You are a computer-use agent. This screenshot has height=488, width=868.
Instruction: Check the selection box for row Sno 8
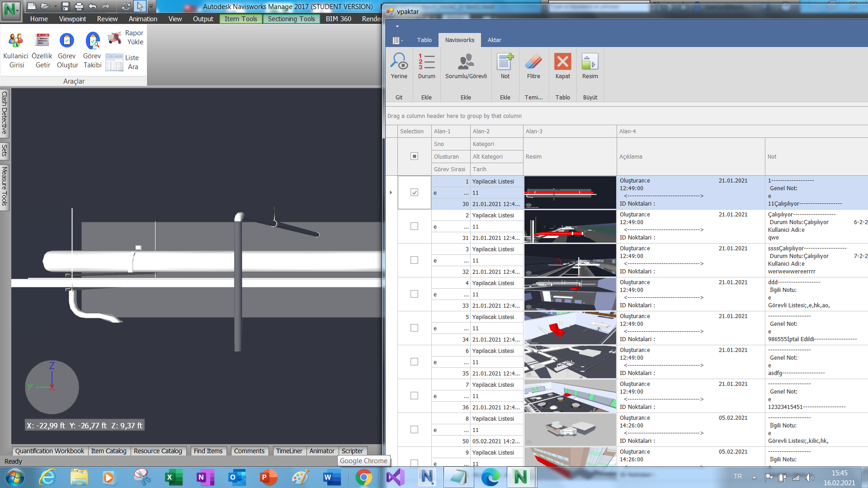coord(414,430)
